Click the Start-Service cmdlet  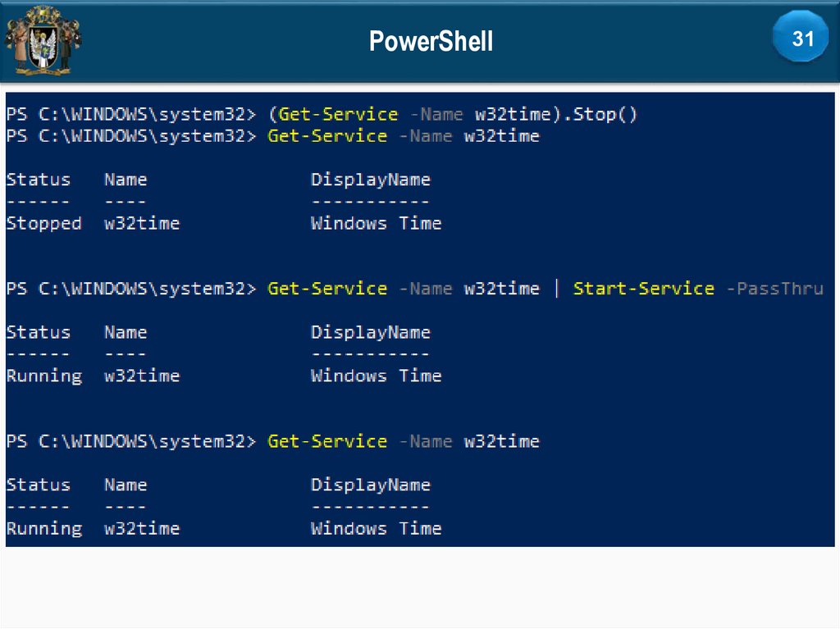[643, 289]
